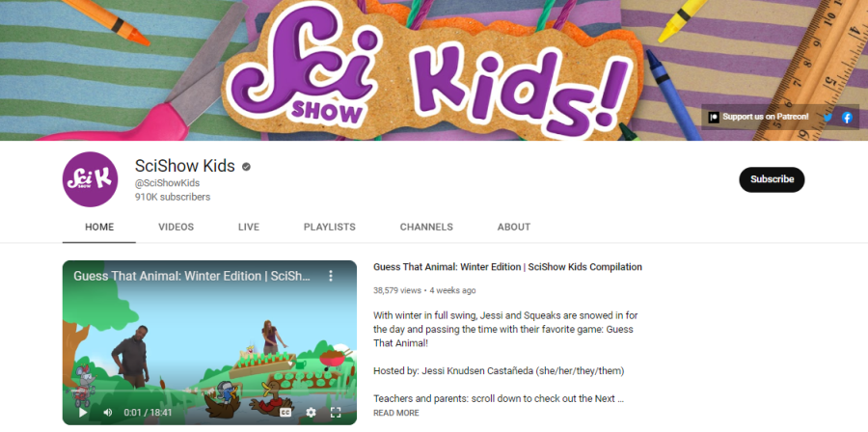Go to the PLAYLISTS tab
Screen dimensions: 868x432
[330, 227]
